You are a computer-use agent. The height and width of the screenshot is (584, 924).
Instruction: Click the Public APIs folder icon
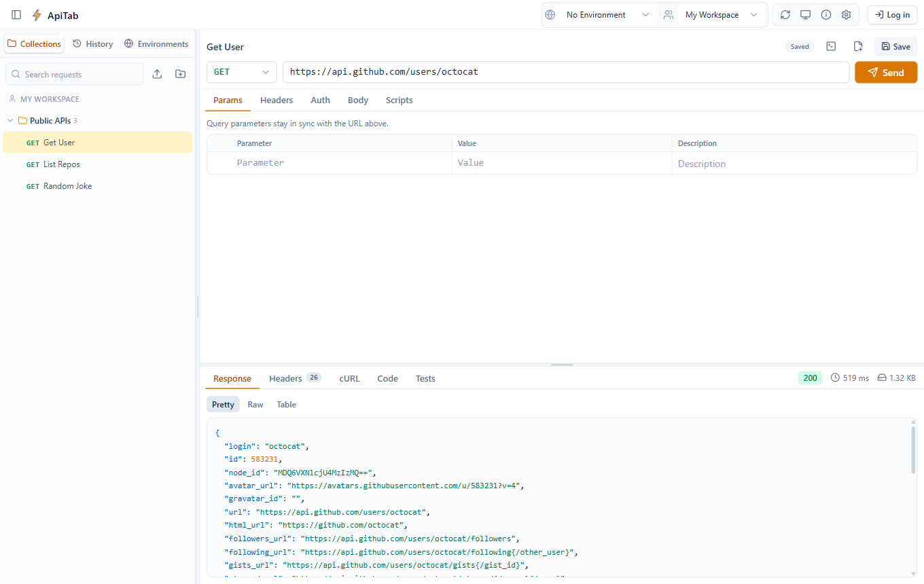coord(22,121)
